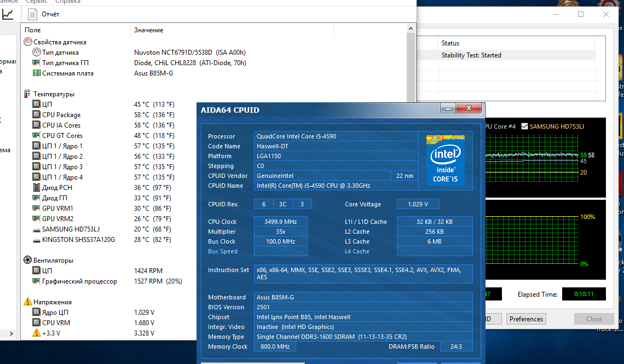Close the AIDA64 CPUID window

click(469, 108)
